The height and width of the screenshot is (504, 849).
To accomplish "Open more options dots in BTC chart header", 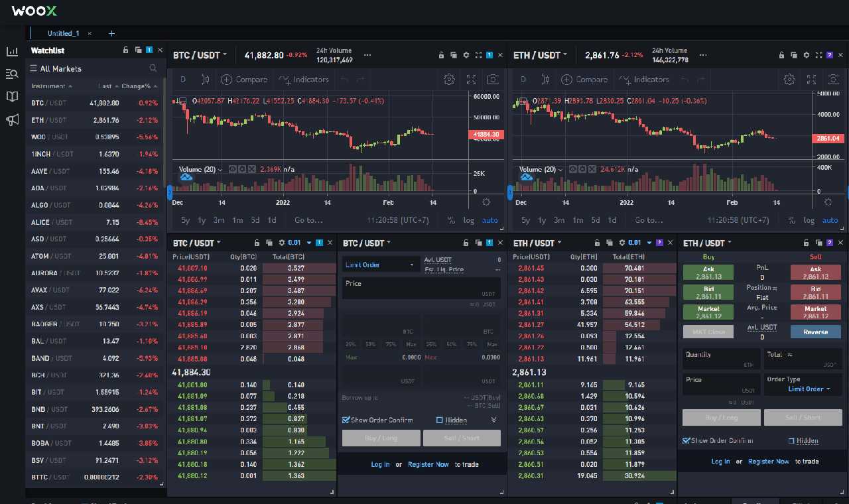I will (x=367, y=56).
